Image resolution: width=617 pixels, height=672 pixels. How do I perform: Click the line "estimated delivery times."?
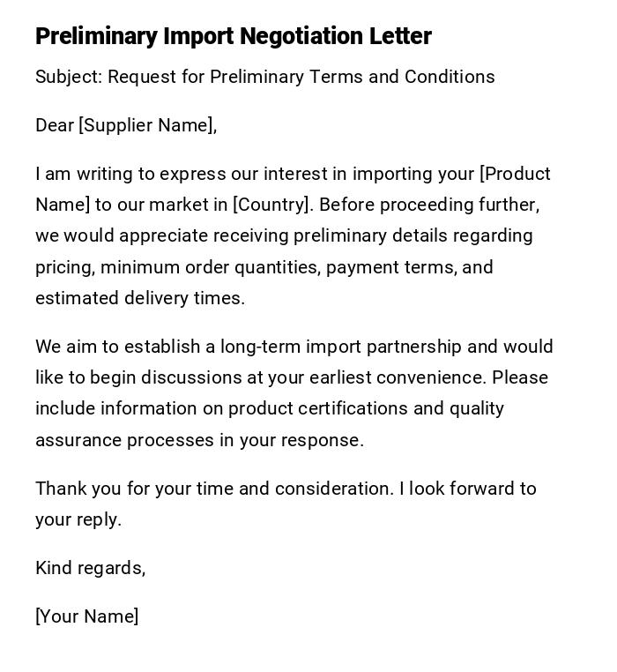140,298
